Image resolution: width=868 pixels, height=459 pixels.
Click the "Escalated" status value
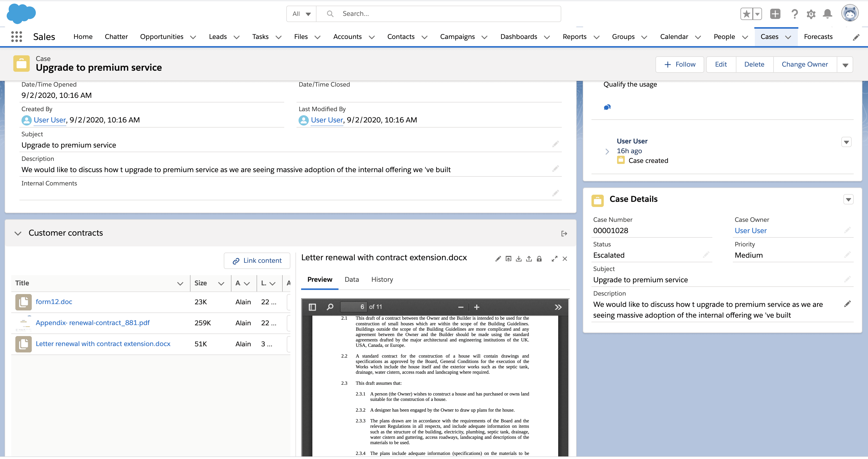tap(609, 255)
